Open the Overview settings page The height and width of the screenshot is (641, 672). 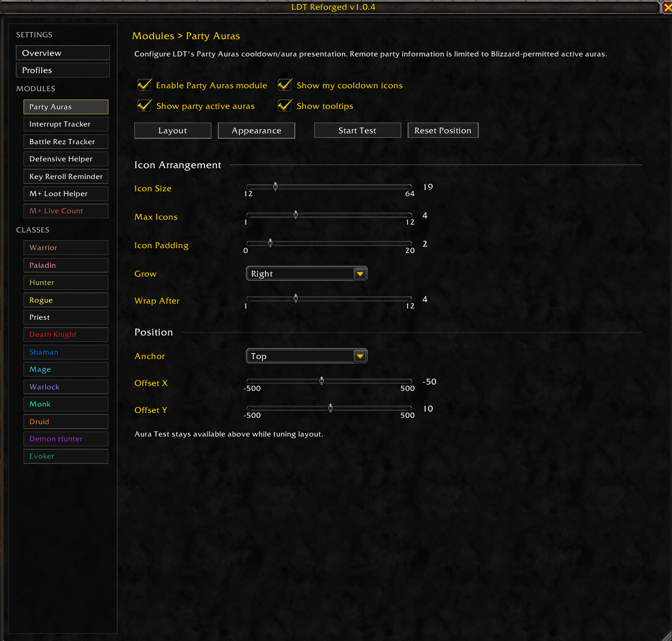(x=63, y=53)
